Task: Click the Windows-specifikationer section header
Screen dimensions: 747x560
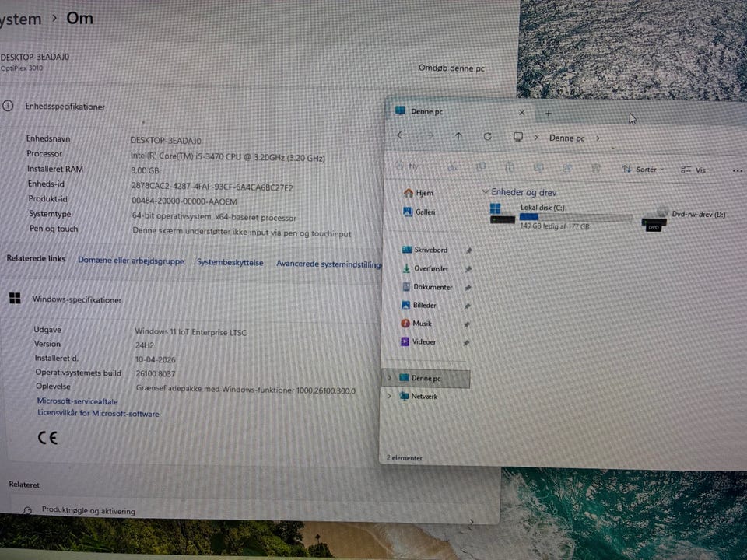Action: 77,299
